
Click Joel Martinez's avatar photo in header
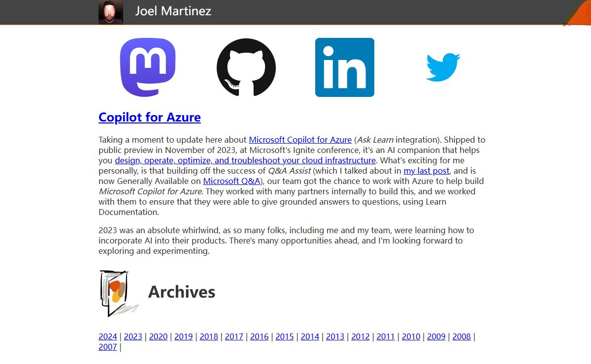111,12
